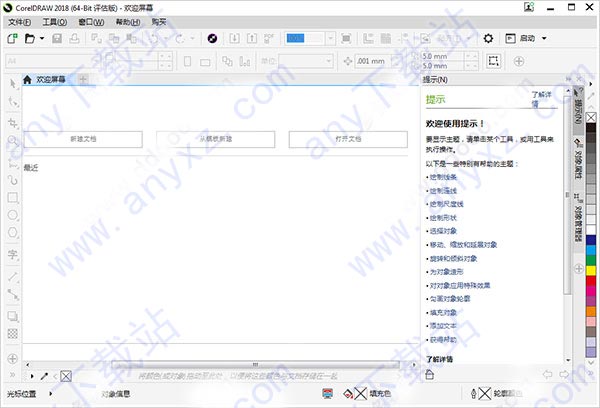This screenshot has height=408, width=600.
Task: Click the Print icon in toolbar
Action: pyautogui.click(x=74, y=38)
